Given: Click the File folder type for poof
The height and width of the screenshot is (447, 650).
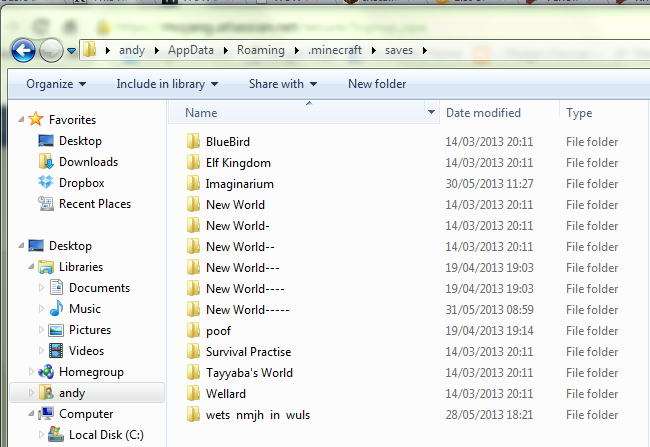Looking at the screenshot, I should point(592,331).
